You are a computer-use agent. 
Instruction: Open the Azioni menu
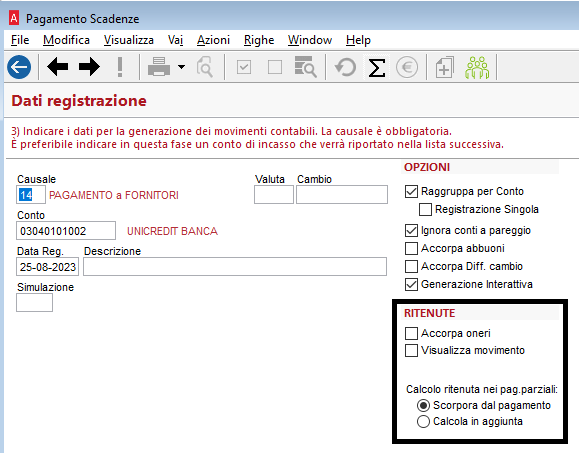click(x=213, y=40)
